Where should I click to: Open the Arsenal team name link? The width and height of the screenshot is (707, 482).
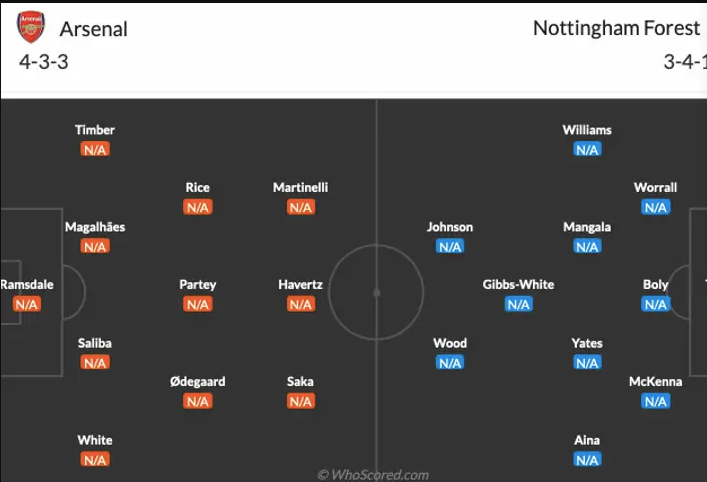[x=94, y=28]
